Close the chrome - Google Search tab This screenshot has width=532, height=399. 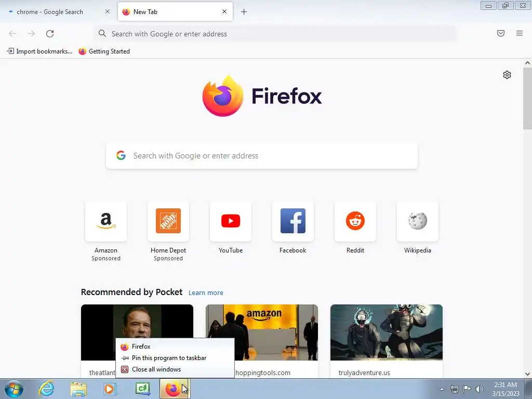pyautogui.click(x=108, y=11)
